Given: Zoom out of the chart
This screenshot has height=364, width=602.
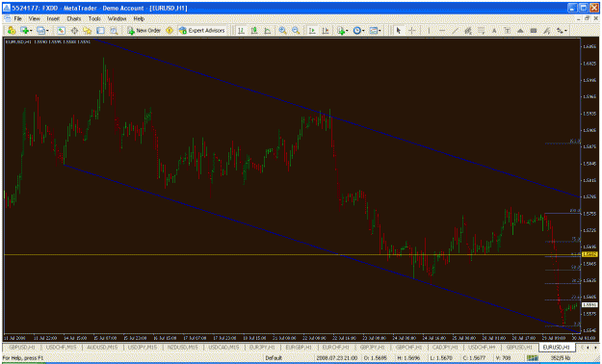Looking at the screenshot, I should point(296,31).
